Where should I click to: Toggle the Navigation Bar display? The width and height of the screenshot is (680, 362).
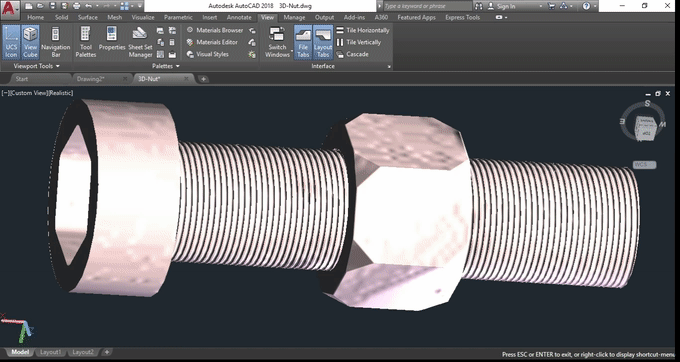coord(56,42)
